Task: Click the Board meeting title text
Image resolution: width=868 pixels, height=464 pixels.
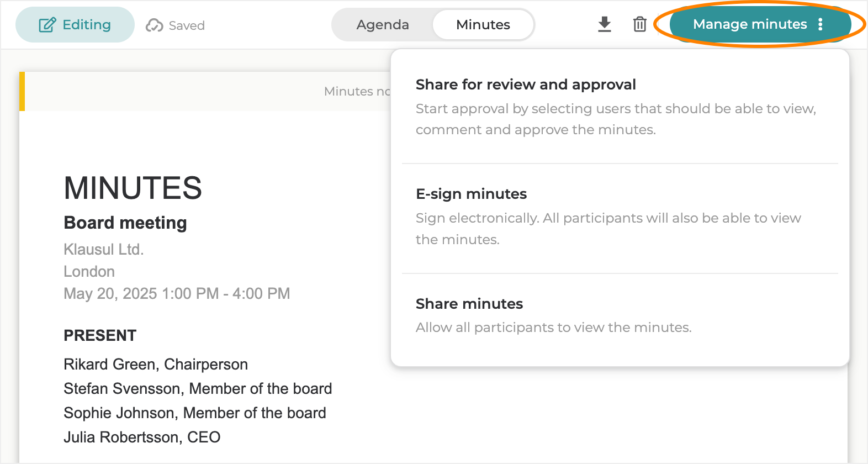Action: [125, 223]
